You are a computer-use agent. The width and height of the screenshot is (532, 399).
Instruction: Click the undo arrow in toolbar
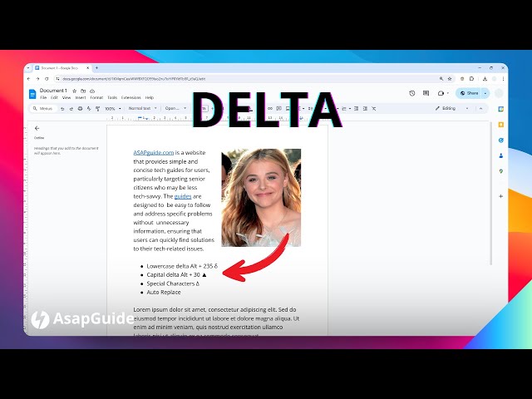click(x=62, y=109)
